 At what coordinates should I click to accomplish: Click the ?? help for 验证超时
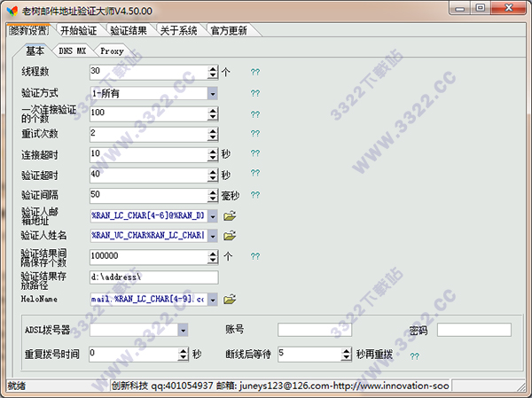tap(255, 173)
